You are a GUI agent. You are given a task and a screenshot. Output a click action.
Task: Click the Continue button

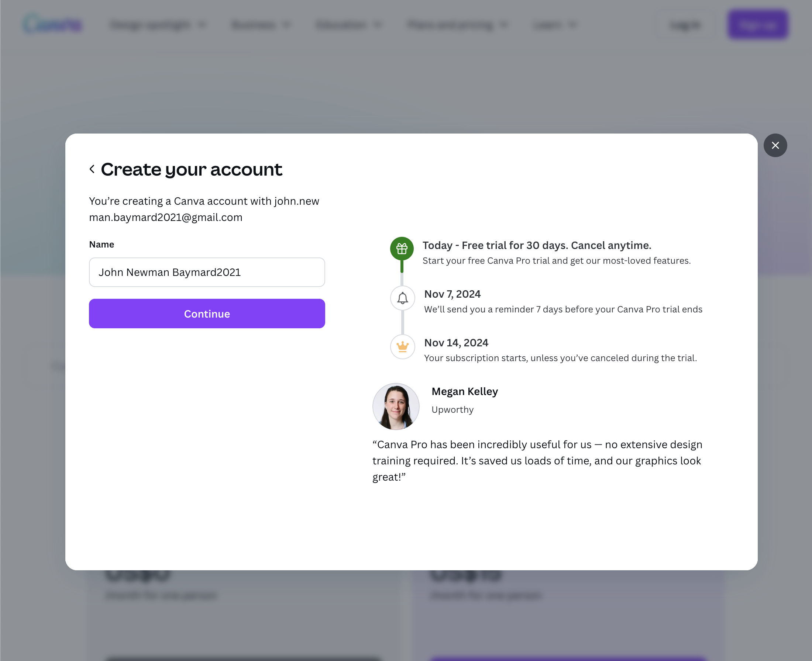click(207, 314)
